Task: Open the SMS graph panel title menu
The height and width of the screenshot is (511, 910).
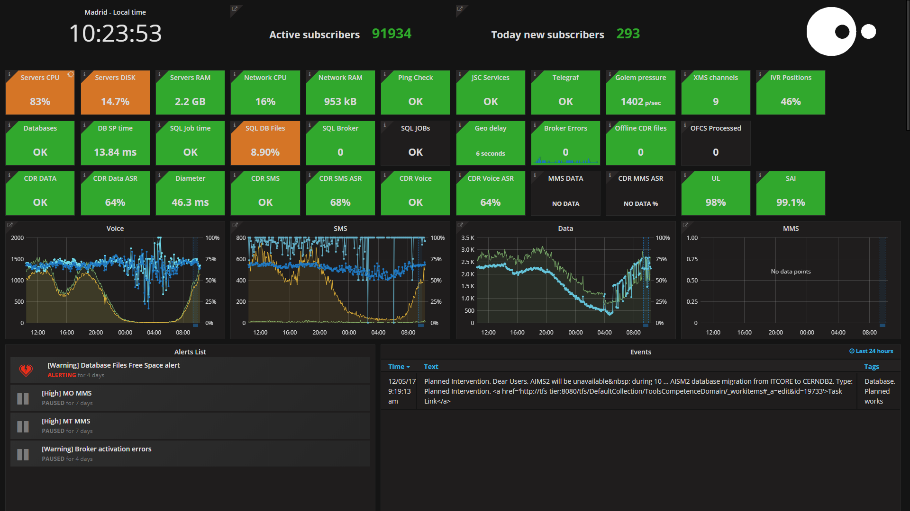Action: (341, 229)
